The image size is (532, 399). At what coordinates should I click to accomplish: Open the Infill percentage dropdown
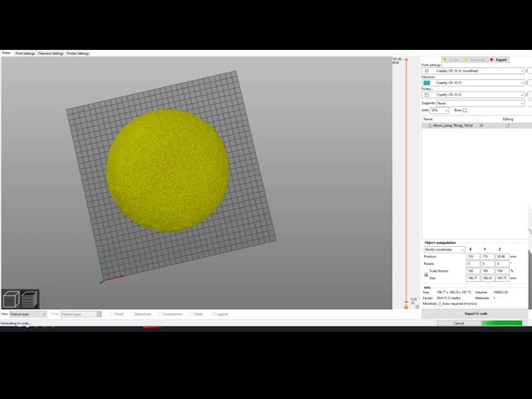(x=440, y=111)
